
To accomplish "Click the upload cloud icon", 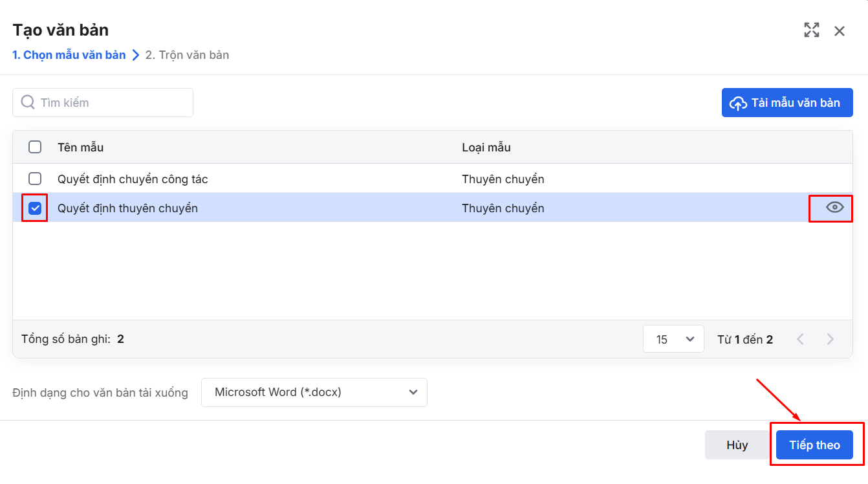I will pyautogui.click(x=738, y=103).
